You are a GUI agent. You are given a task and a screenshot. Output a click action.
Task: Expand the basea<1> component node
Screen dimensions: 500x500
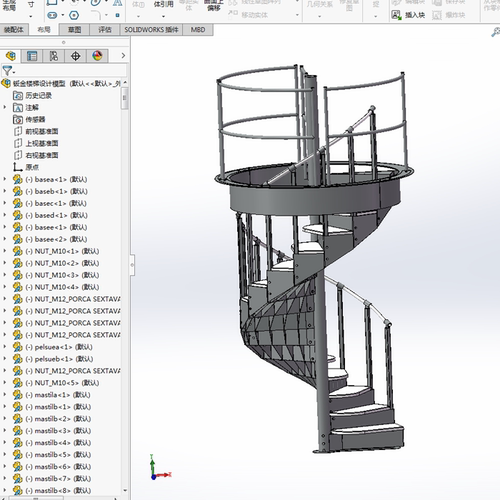(5, 179)
